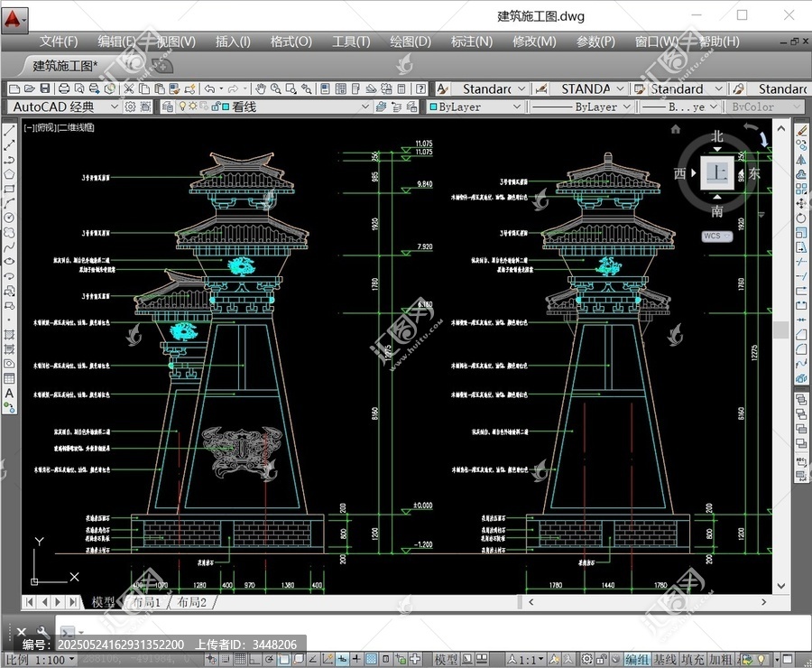Screen dimensions: 812x668
Task: Click the vertical scrollbar thumb
Action: [781, 329]
